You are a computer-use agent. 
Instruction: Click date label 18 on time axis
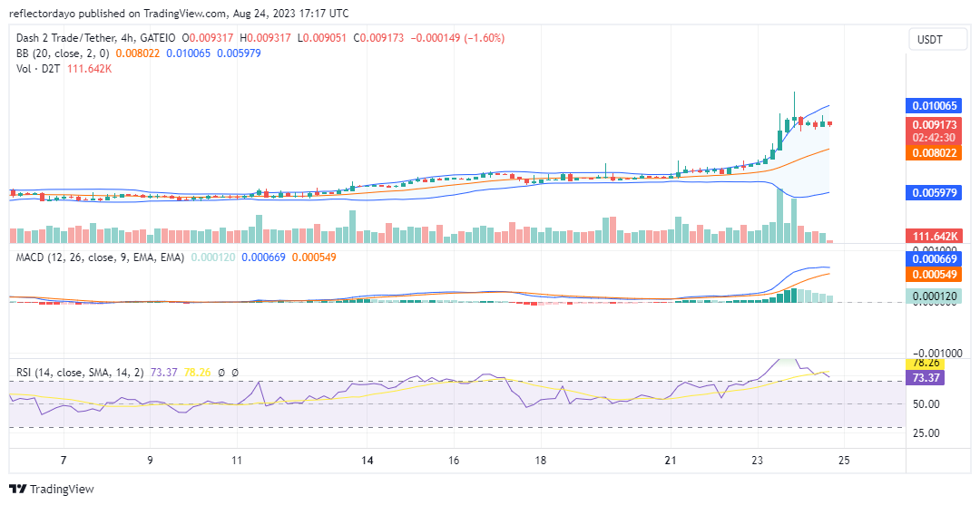click(x=541, y=461)
